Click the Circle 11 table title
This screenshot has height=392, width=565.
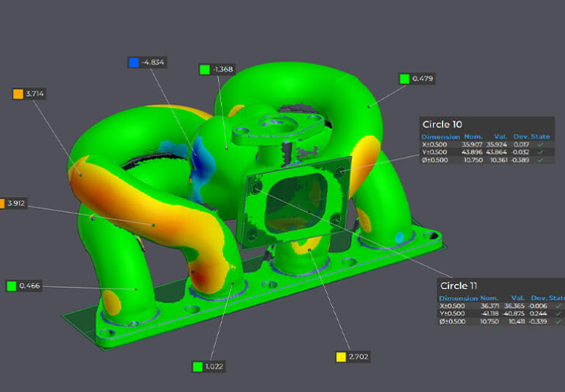click(459, 286)
